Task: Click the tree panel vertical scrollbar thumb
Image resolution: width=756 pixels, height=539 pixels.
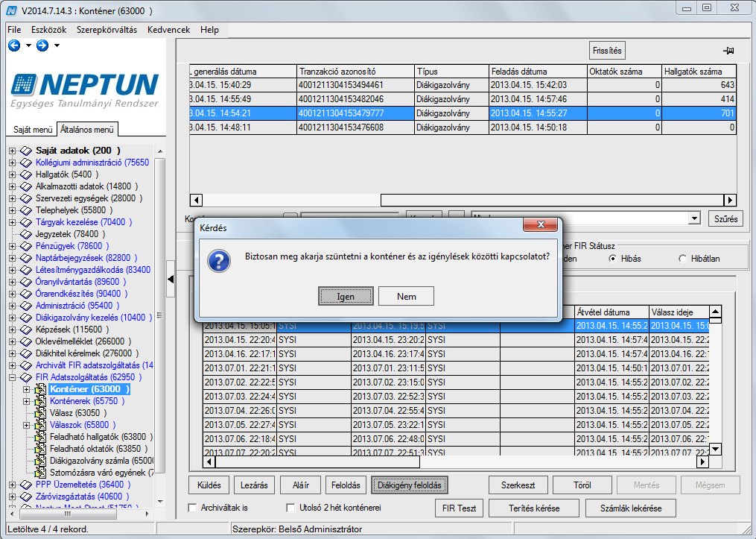Action: click(161, 316)
